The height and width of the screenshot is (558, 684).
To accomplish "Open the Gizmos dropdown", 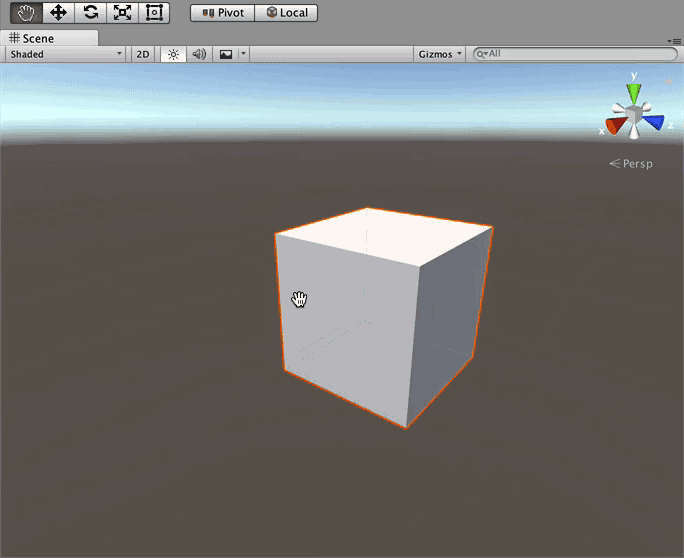I will (439, 54).
